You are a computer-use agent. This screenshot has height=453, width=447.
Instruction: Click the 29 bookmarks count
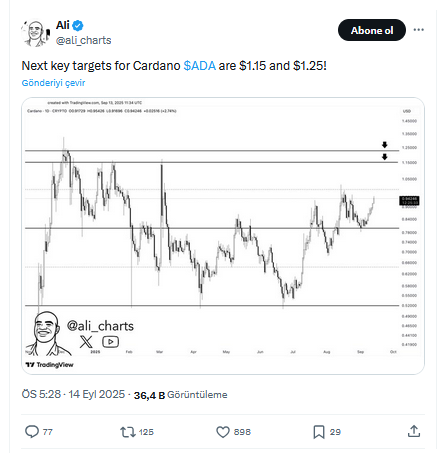tap(335, 432)
